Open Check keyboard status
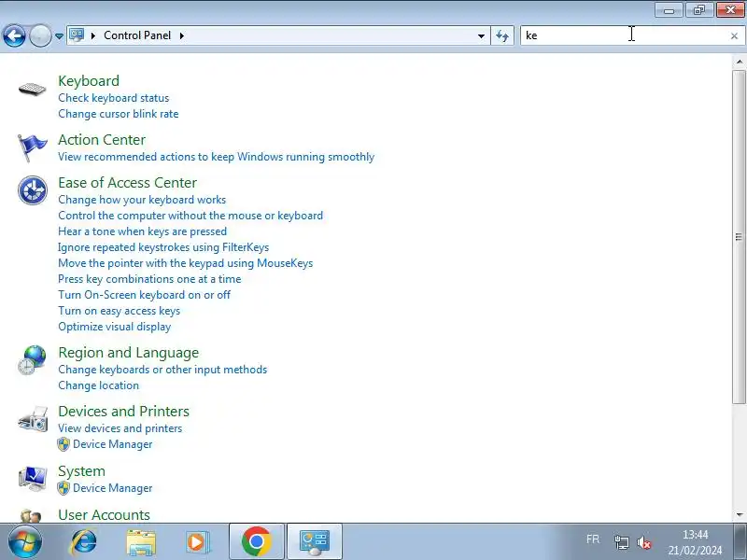The image size is (747, 560). [113, 98]
